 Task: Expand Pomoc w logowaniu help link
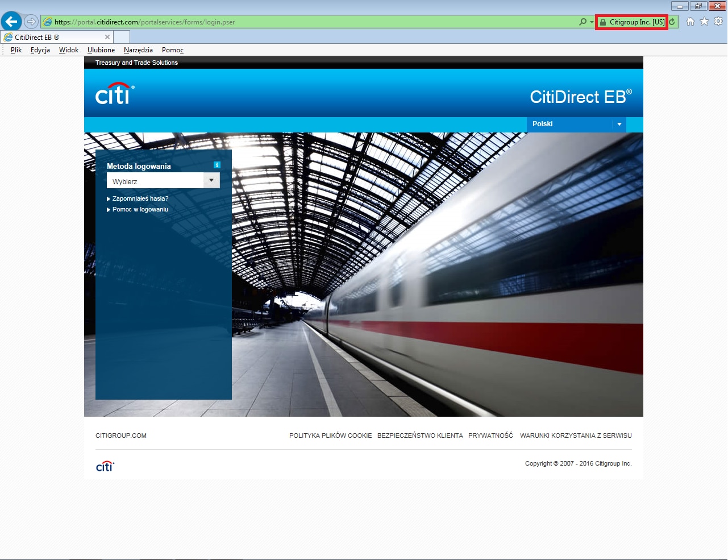point(140,209)
